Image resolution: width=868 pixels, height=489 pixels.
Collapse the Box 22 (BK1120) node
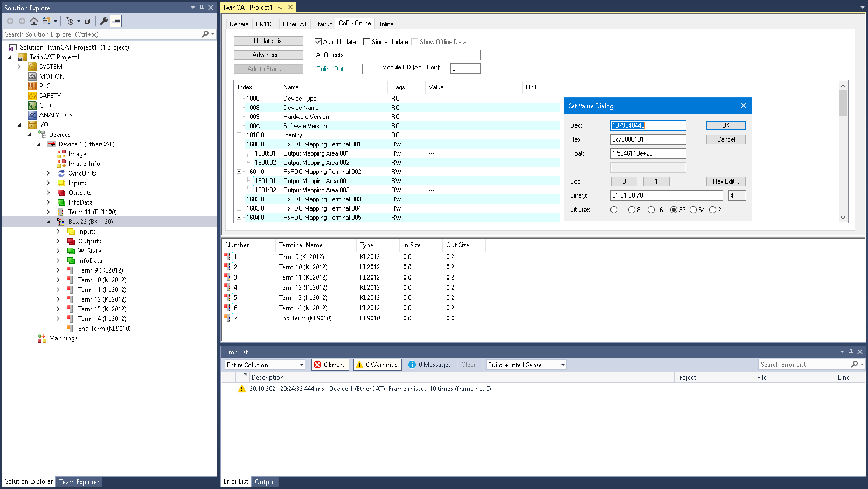pyautogui.click(x=48, y=222)
